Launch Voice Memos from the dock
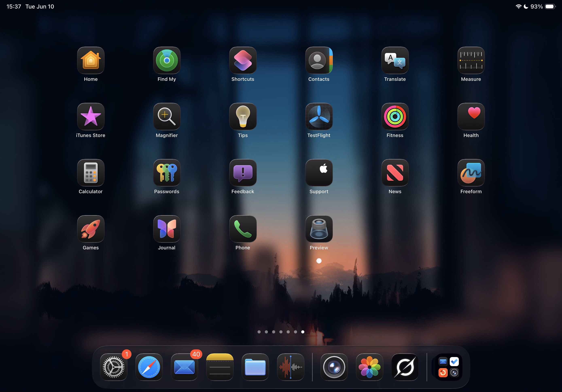This screenshot has height=392, width=562. (x=291, y=367)
